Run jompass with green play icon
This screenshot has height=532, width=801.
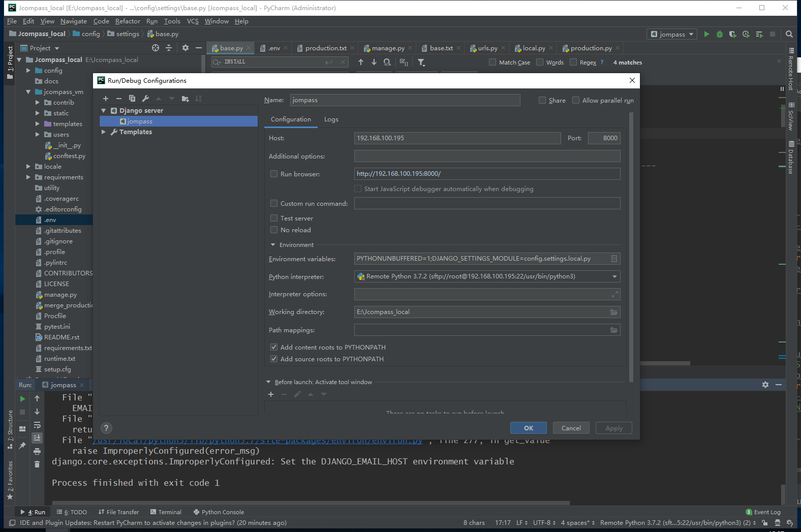706,34
